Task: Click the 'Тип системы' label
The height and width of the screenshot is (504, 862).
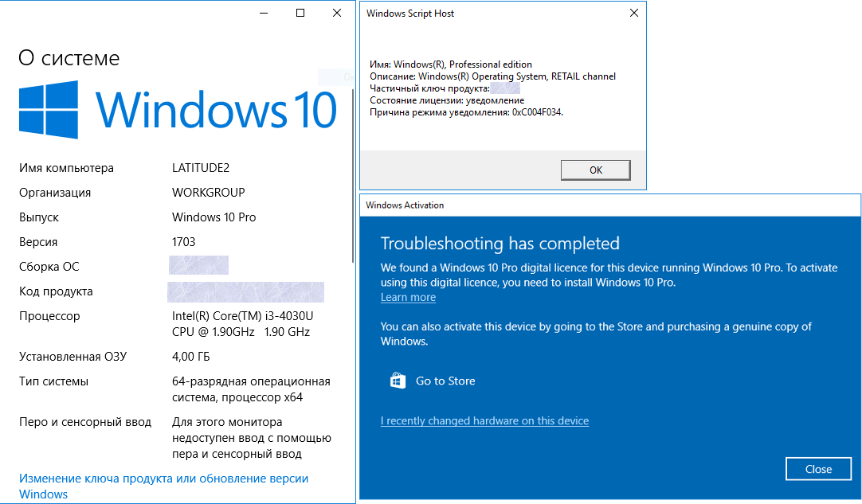Action: pos(54,382)
